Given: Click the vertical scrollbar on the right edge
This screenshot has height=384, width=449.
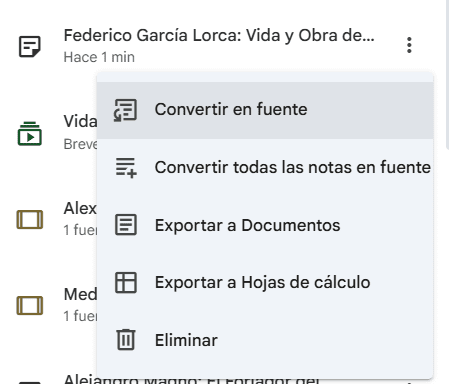Looking at the screenshot, I should click(x=447, y=73).
